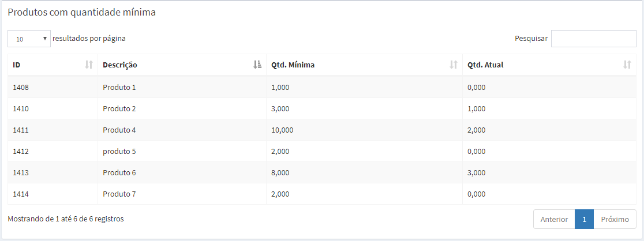Open the results per page dropdown
The height and width of the screenshot is (241, 644).
(x=29, y=39)
